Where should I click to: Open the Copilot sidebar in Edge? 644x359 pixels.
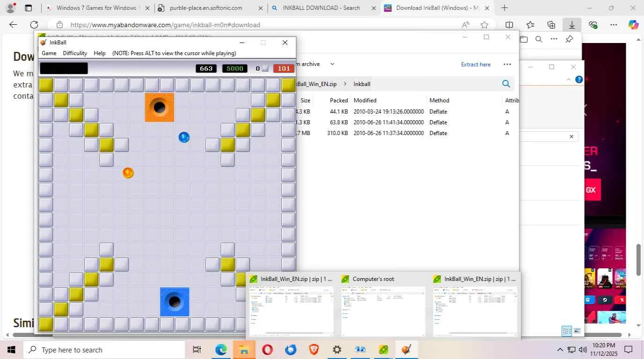coord(633,25)
